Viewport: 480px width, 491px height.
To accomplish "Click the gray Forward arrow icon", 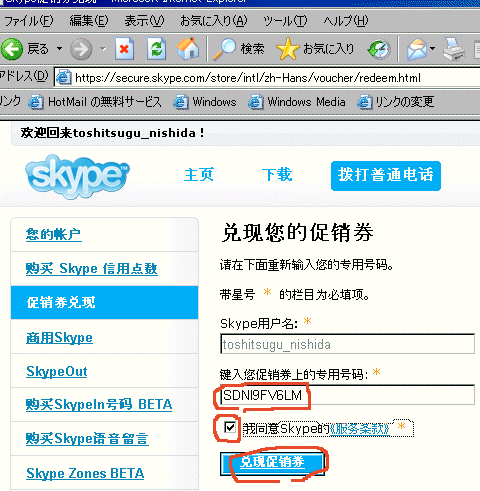I will point(81,49).
